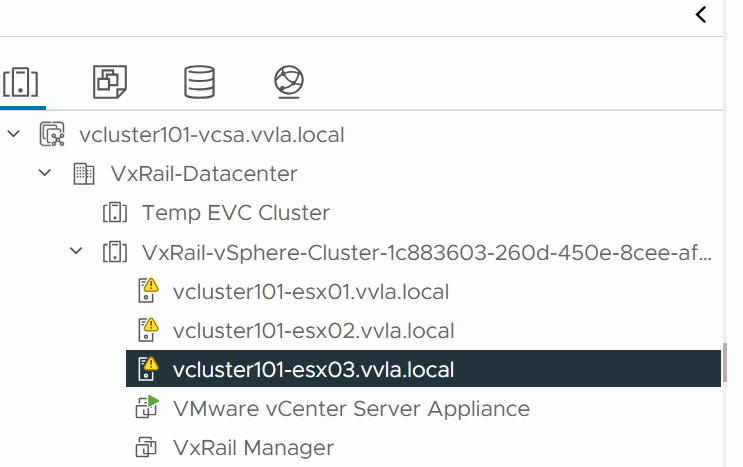The width and height of the screenshot is (743, 467).
Task: Select the highlighted vcluster101-esx03.vvla.local host
Action: [313, 369]
